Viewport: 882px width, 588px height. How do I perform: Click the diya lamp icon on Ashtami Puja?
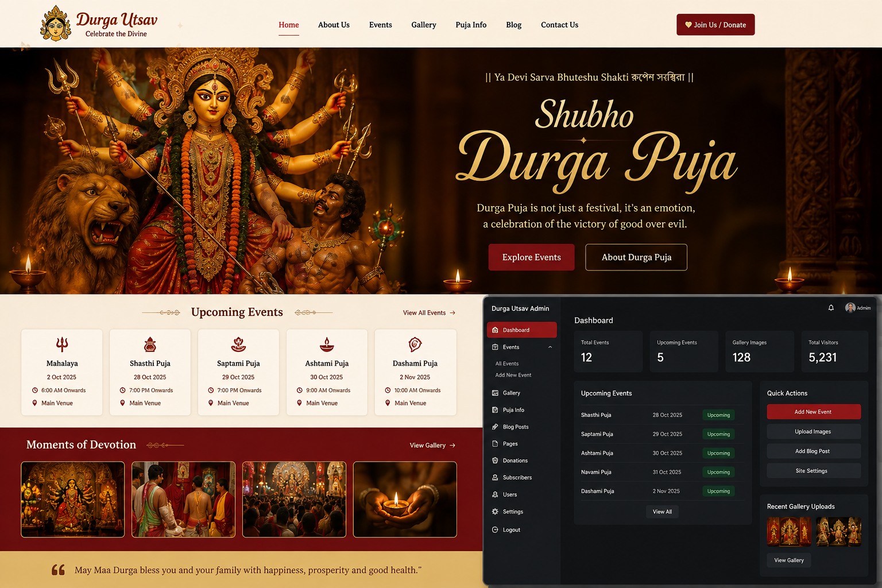(327, 344)
